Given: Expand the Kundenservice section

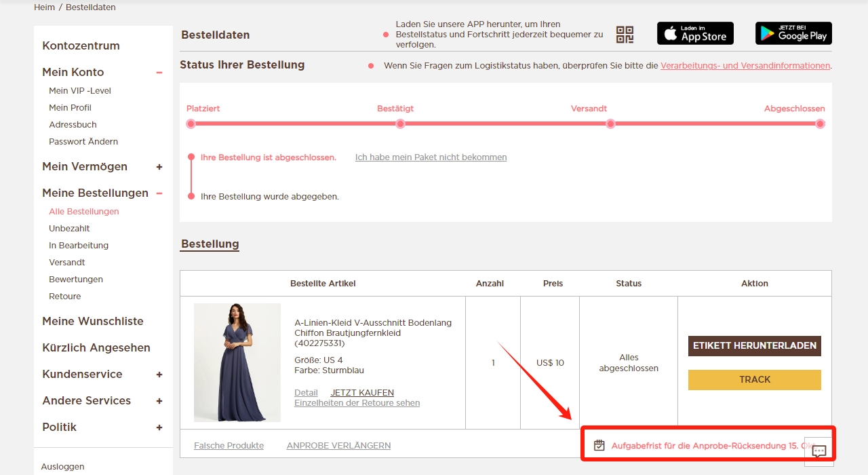Looking at the screenshot, I should pos(159,375).
